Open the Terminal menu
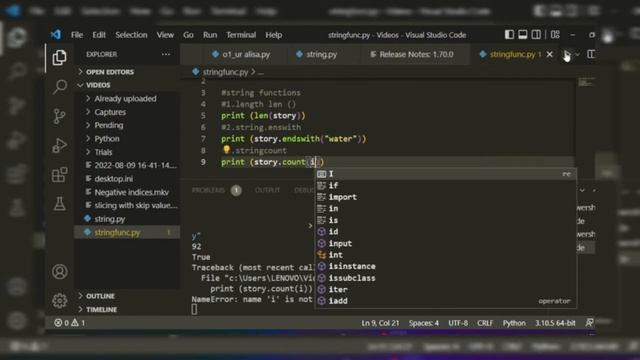Image resolution: width=640 pixels, height=360 pixels. pos(241,35)
